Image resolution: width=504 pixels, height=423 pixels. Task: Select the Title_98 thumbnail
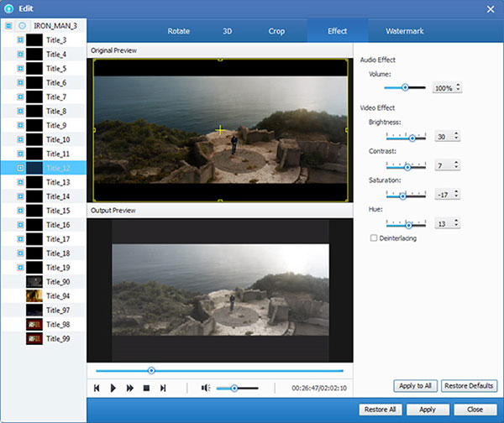click(x=34, y=325)
